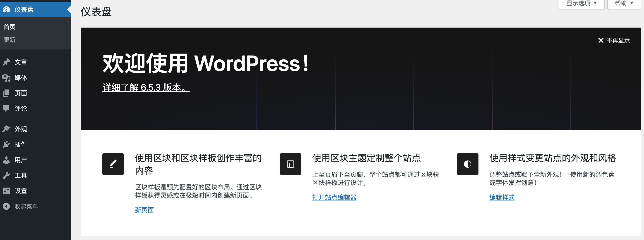Click the media icon beside 媒体

click(6, 78)
